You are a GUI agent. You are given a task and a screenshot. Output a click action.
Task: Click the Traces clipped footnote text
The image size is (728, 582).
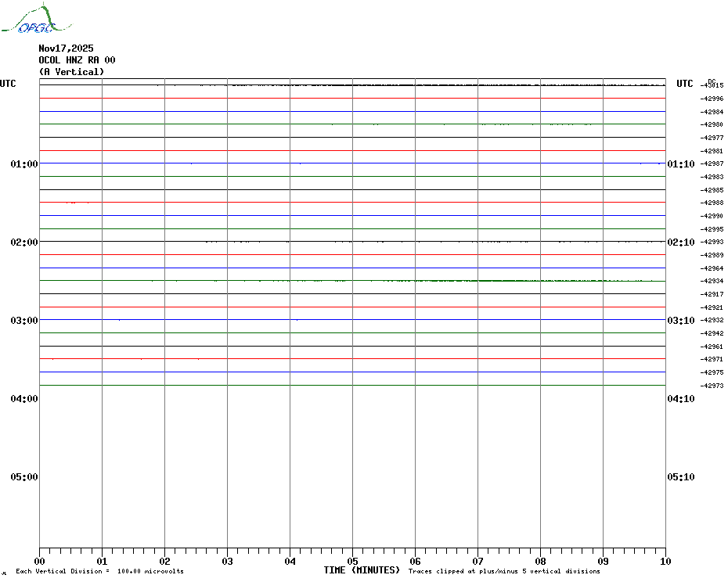pos(504,572)
